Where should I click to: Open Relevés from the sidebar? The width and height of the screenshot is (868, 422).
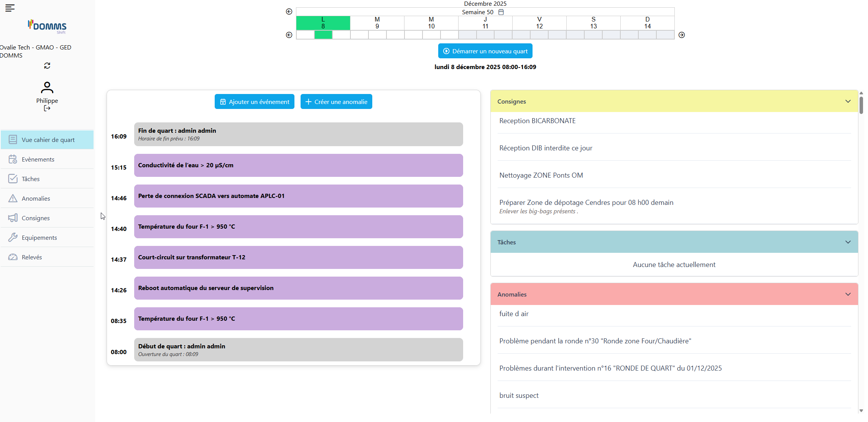click(x=32, y=257)
